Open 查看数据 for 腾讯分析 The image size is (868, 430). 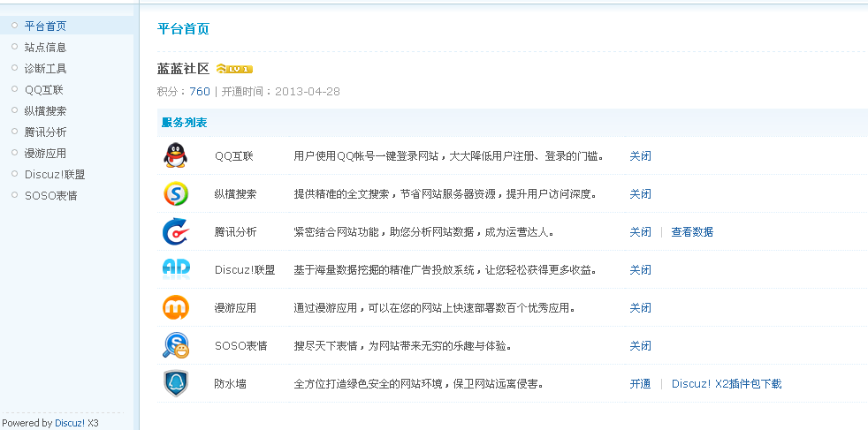(x=692, y=232)
